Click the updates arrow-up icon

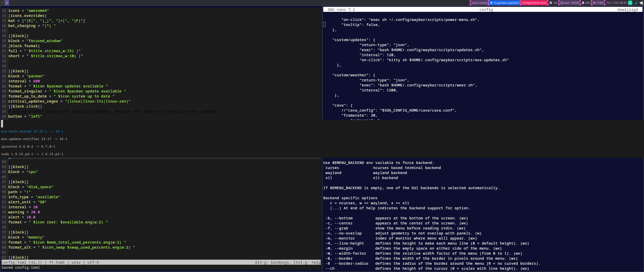point(491,3)
